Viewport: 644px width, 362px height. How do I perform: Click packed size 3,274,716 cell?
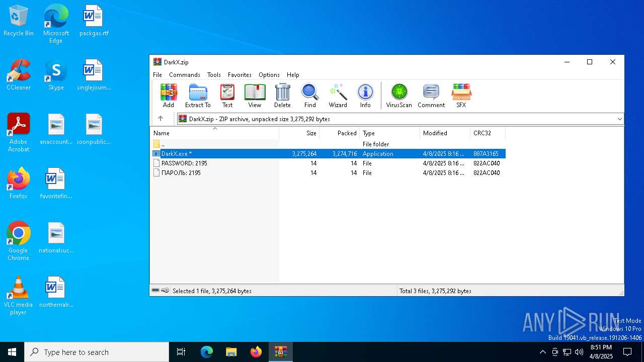[345, 154]
